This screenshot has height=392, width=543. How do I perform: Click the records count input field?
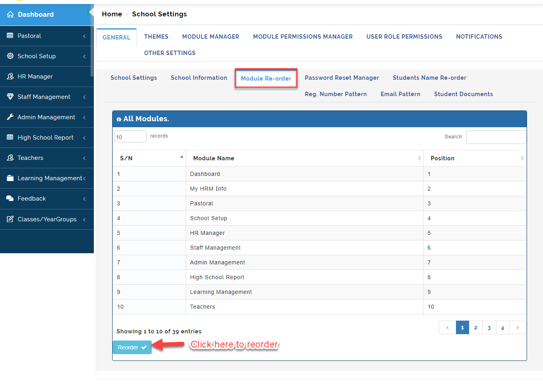tap(131, 136)
